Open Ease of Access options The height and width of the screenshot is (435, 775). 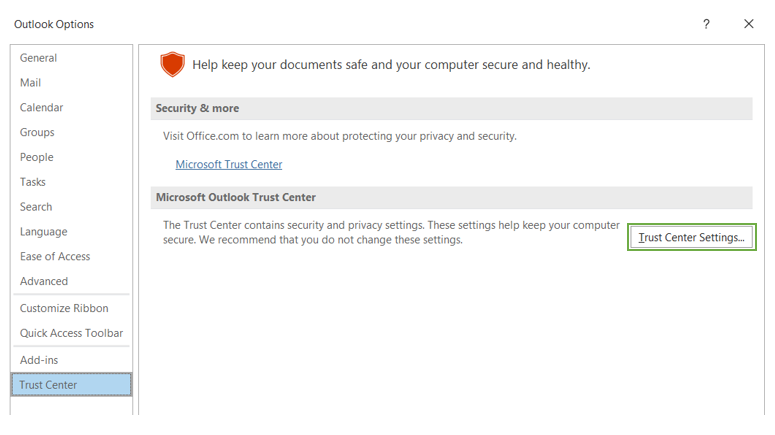pyautogui.click(x=55, y=257)
